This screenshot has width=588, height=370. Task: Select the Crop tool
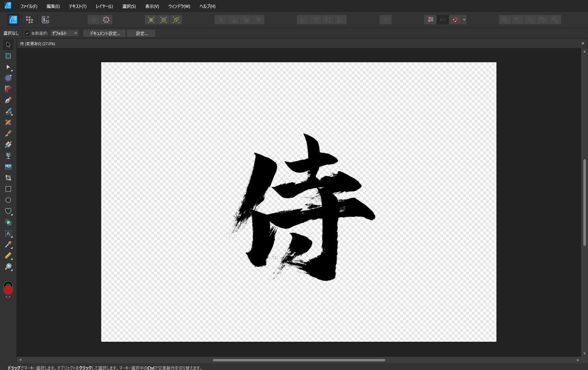tap(8, 177)
